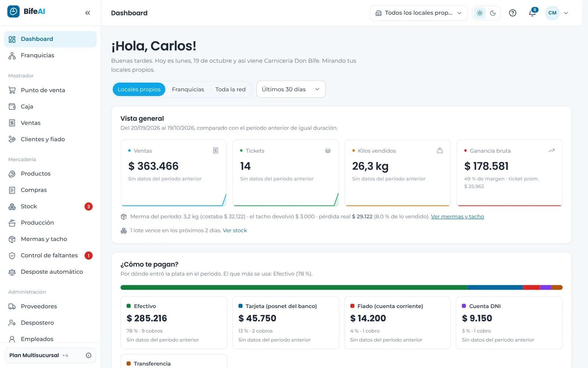The width and height of the screenshot is (588, 368).
Task: Open Franquicias from sidebar
Action: (x=50, y=55)
